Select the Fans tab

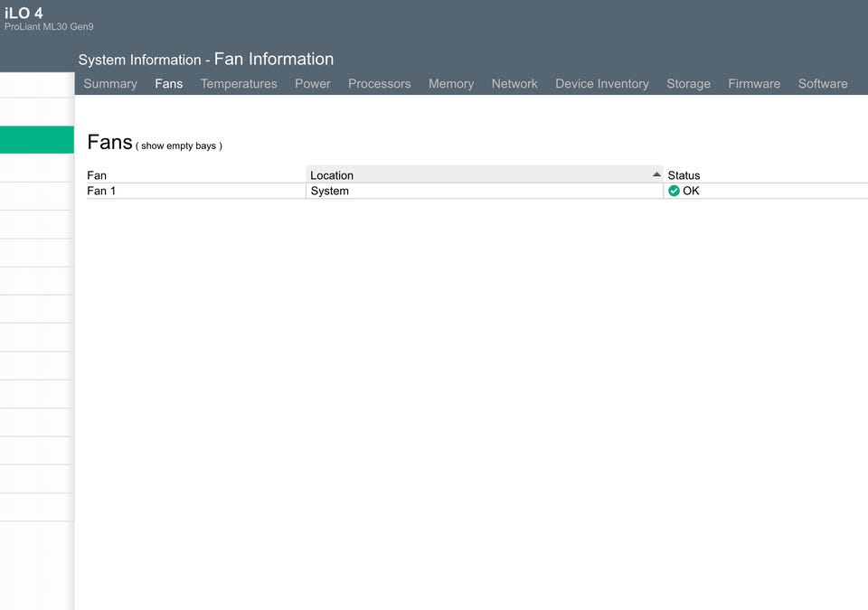click(x=168, y=83)
